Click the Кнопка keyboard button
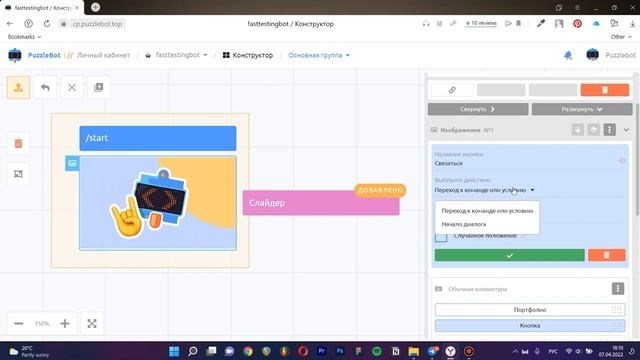640x360 pixels. [x=530, y=326]
